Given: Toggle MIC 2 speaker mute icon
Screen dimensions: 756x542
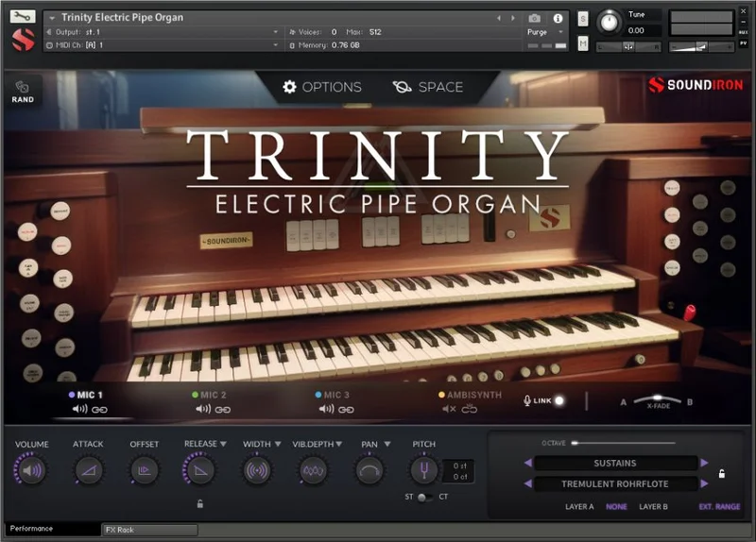Looking at the screenshot, I should point(203,409).
